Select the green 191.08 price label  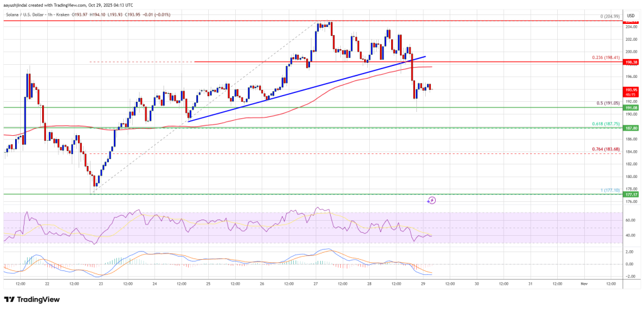[x=631, y=108]
